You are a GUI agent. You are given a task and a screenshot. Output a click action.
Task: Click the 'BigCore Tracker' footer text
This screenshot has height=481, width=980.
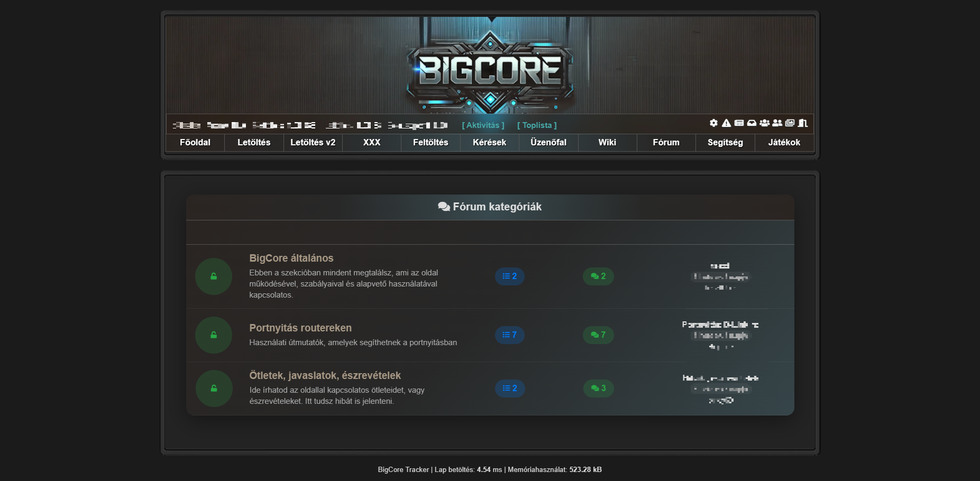[x=404, y=469]
